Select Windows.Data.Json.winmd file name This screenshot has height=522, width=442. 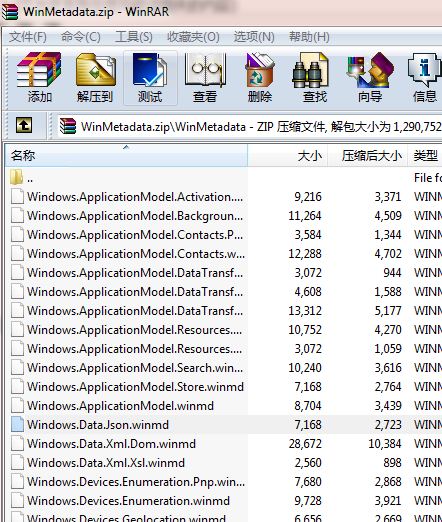click(x=98, y=425)
